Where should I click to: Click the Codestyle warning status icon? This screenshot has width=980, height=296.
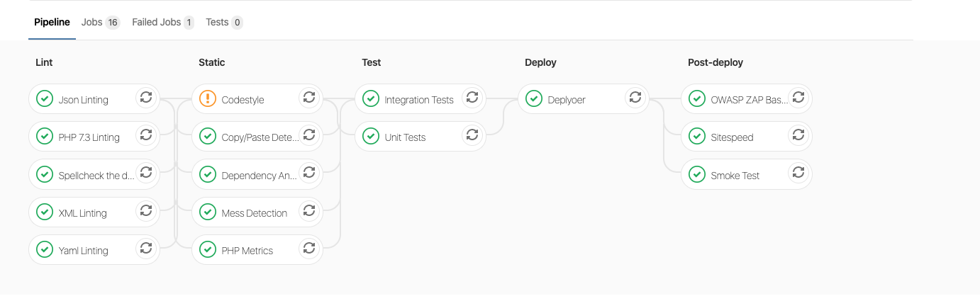[208, 99]
